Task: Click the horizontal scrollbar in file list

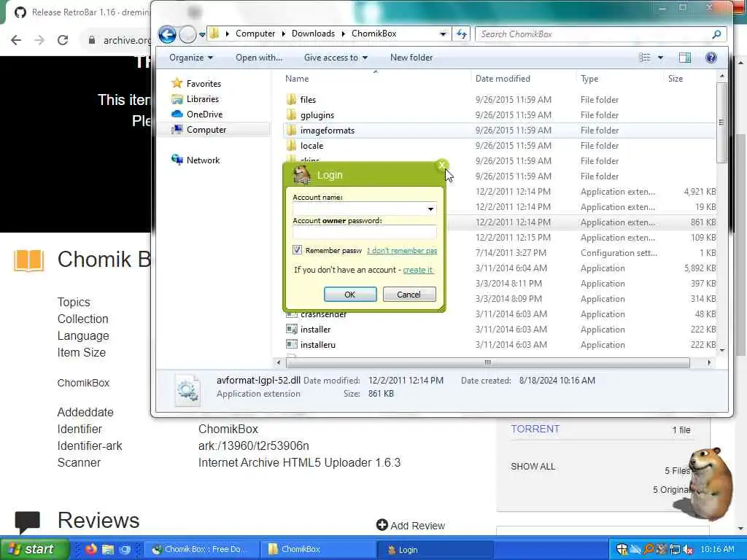Action: (x=487, y=362)
